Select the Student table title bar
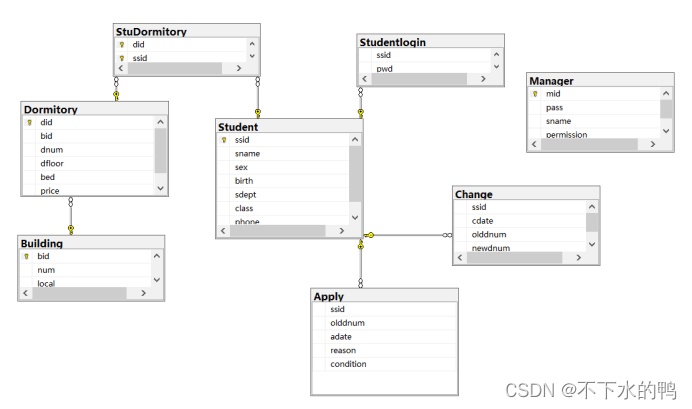The image size is (692, 409). point(289,127)
